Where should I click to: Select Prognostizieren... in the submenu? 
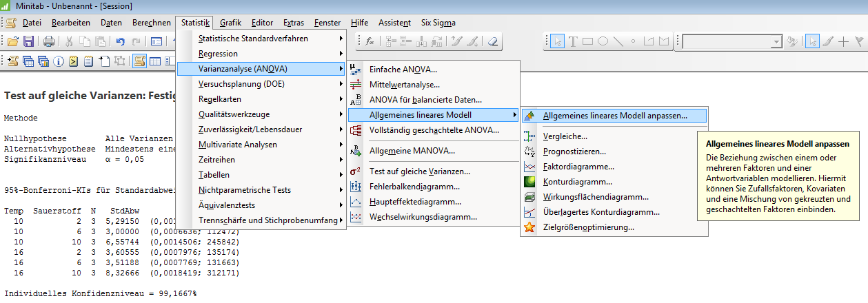614,151
